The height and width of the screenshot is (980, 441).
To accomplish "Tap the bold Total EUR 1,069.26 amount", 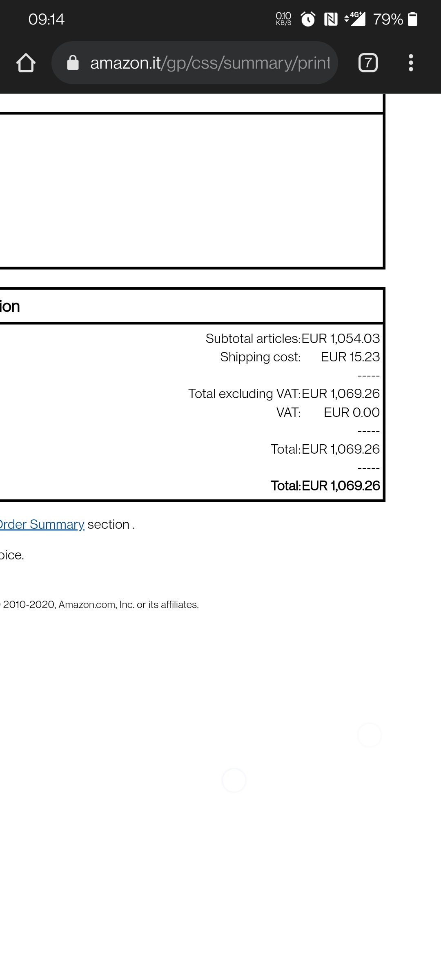I will [341, 486].
